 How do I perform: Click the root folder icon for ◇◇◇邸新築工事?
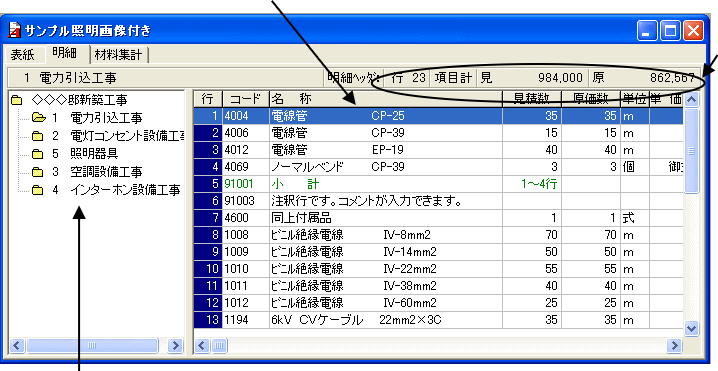point(16,99)
